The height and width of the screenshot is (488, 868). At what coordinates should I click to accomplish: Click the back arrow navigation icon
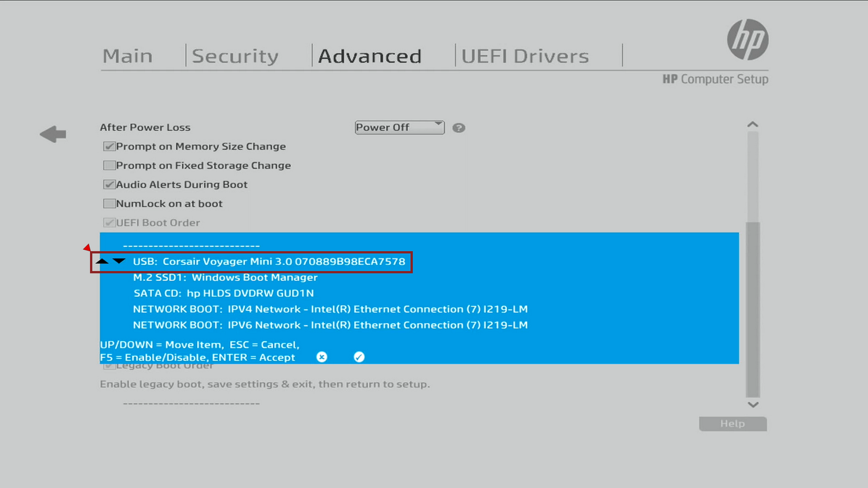[x=53, y=134]
